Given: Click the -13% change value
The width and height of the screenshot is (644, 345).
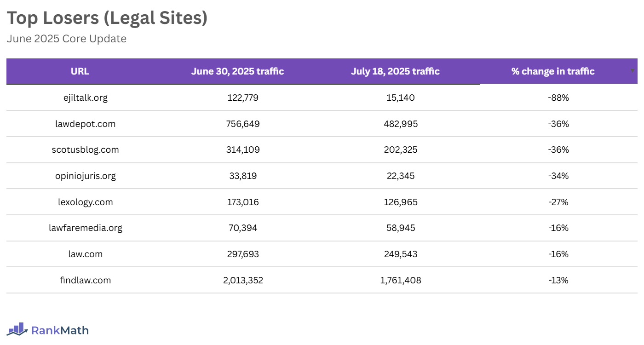Looking at the screenshot, I should [558, 280].
